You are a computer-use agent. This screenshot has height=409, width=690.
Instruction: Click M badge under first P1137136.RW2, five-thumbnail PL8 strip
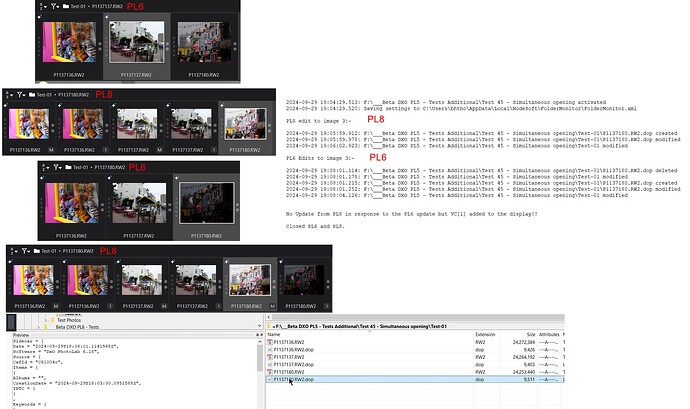51,150
